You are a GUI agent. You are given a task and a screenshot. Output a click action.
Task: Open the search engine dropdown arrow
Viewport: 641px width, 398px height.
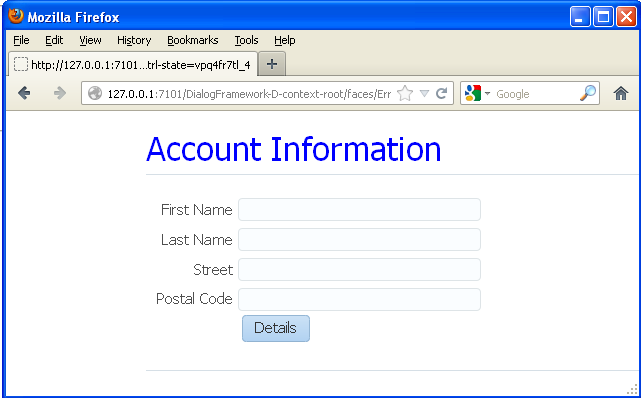tap(487, 94)
